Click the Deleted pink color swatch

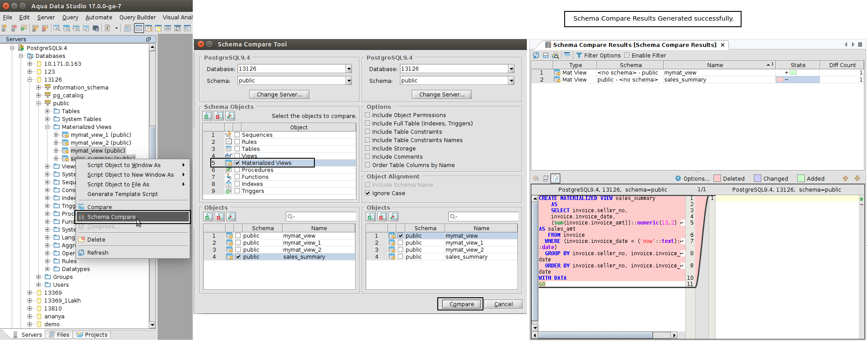click(x=717, y=178)
